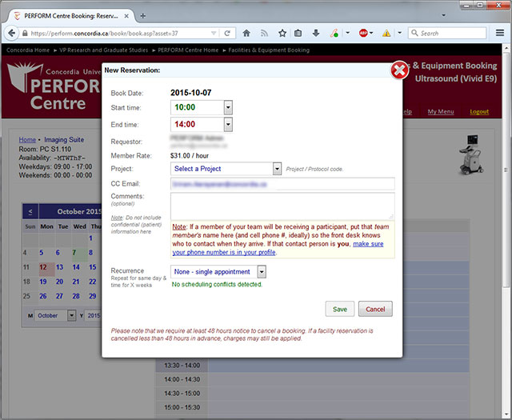Screen dimensions: 512x420
Task: Open the Recurrence dropdown list
Action: [261, 272]
